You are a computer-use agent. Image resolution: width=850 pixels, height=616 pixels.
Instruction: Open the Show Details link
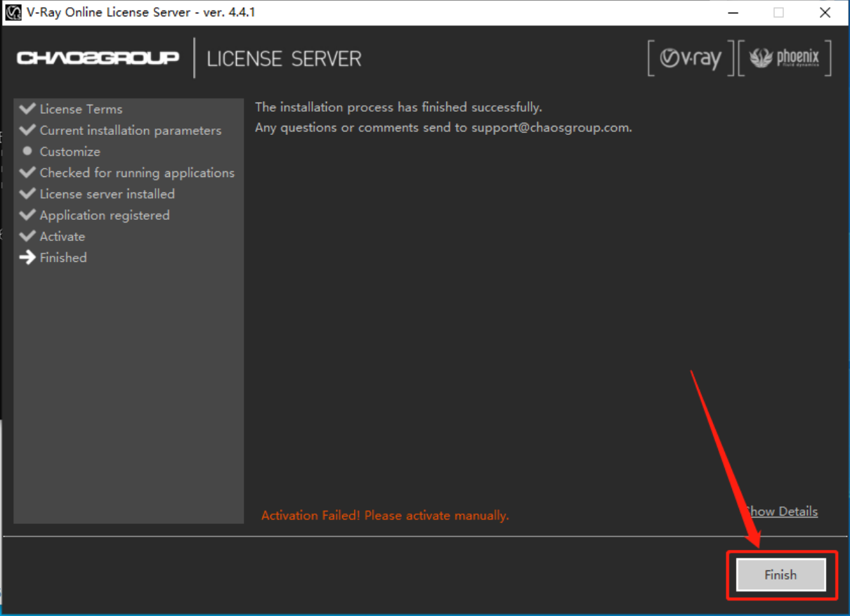click(783, 511)
